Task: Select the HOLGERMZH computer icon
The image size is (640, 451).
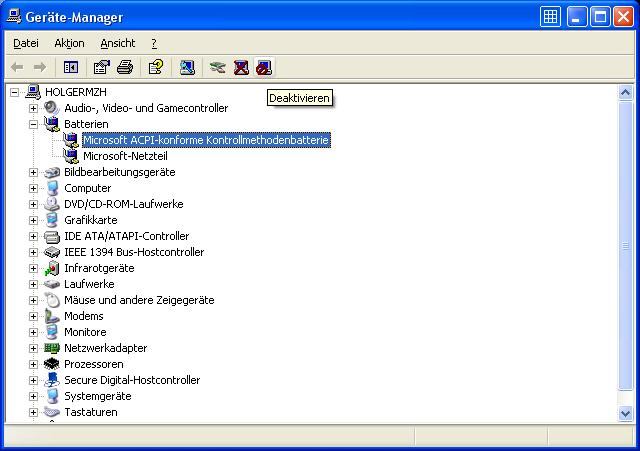Action: (x=33, y=92)
